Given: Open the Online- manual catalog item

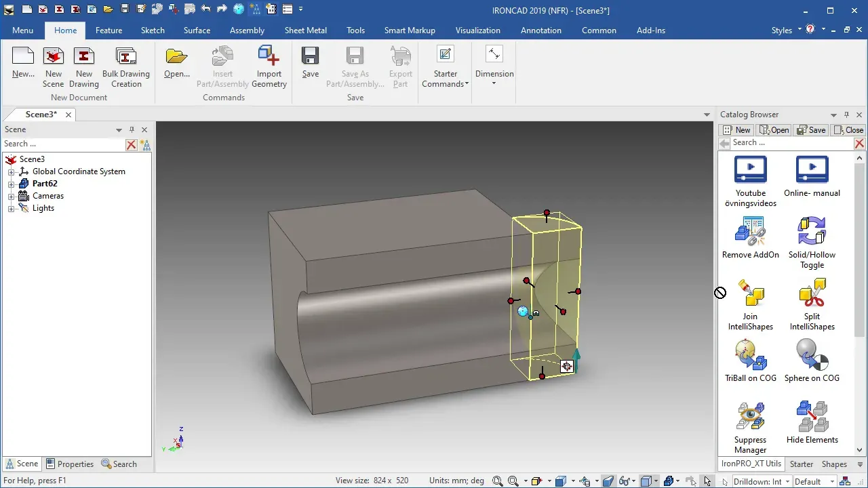Looking at the screenshot, I should (x=812, y=176).
